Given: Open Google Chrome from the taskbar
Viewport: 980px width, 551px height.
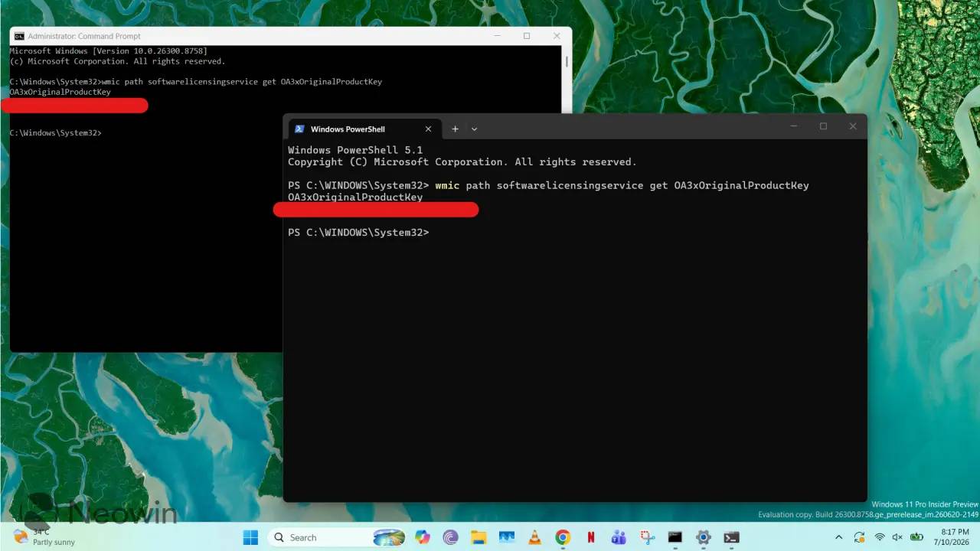Looking at the screenshot, I should click(563, 537).
